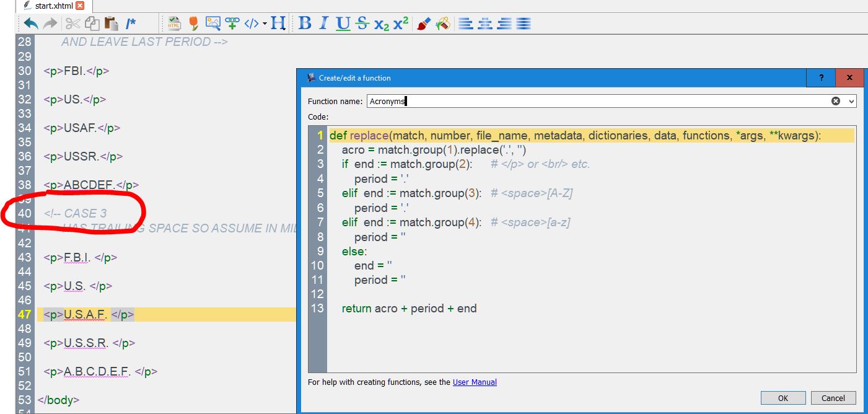Image resolution: width=868 pixels, height=414 pixels.
Task: Click the '<p>USSR.</p>' line
Action: tap(83, 156)
